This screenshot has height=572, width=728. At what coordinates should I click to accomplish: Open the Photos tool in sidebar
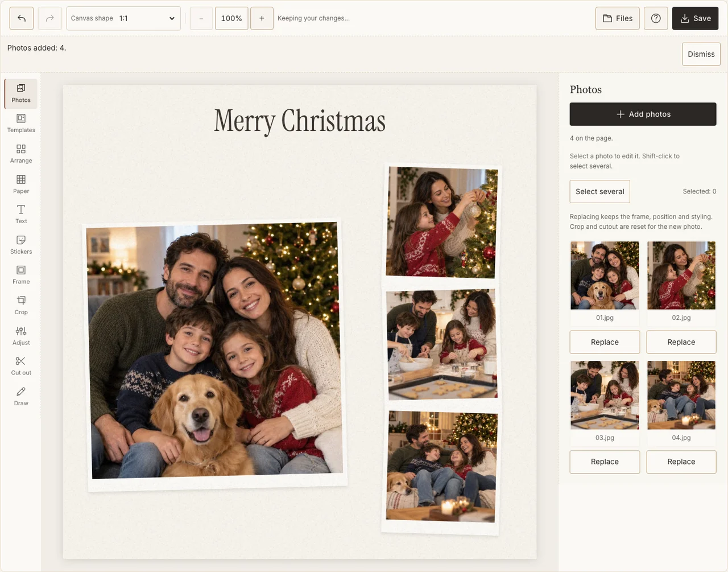point(21,93)
